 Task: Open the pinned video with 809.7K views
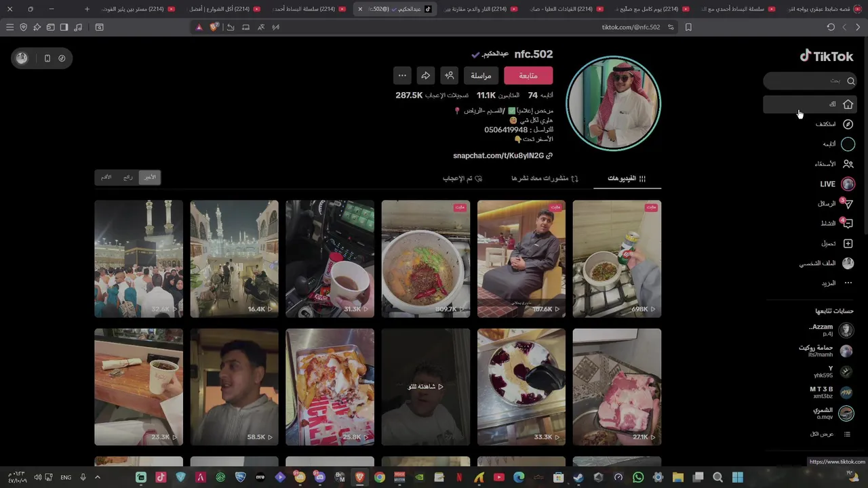pyautogui.click(x=425, y=258)
